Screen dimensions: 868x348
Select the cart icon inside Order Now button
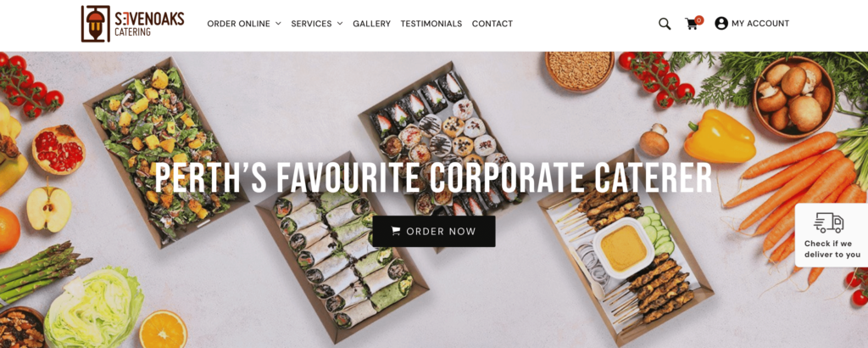click(396, 231)
